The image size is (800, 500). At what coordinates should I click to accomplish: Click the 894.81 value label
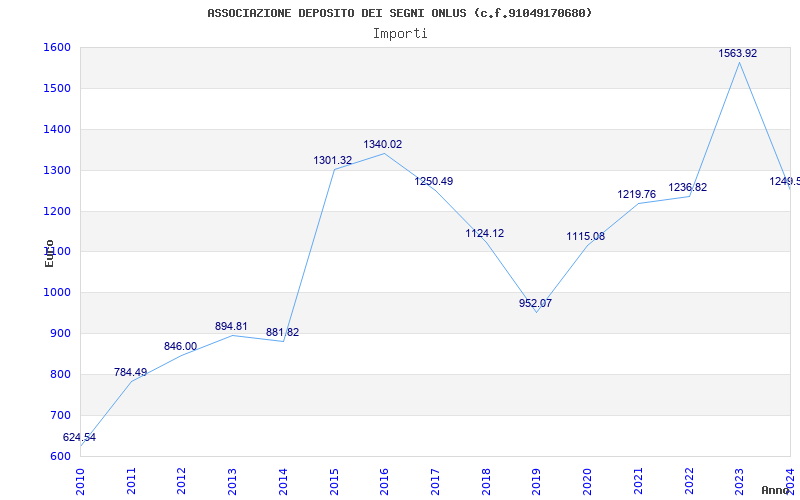[231, 327]
